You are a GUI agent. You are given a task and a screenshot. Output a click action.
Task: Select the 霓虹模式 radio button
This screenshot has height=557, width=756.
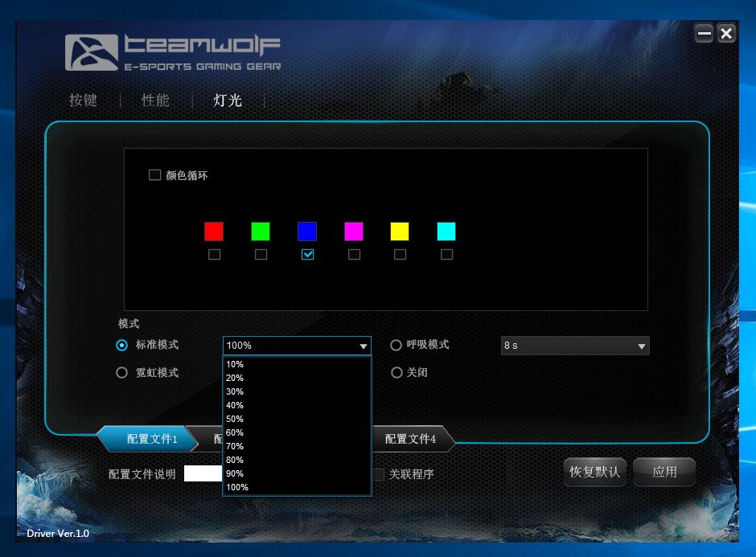(121, 372)
